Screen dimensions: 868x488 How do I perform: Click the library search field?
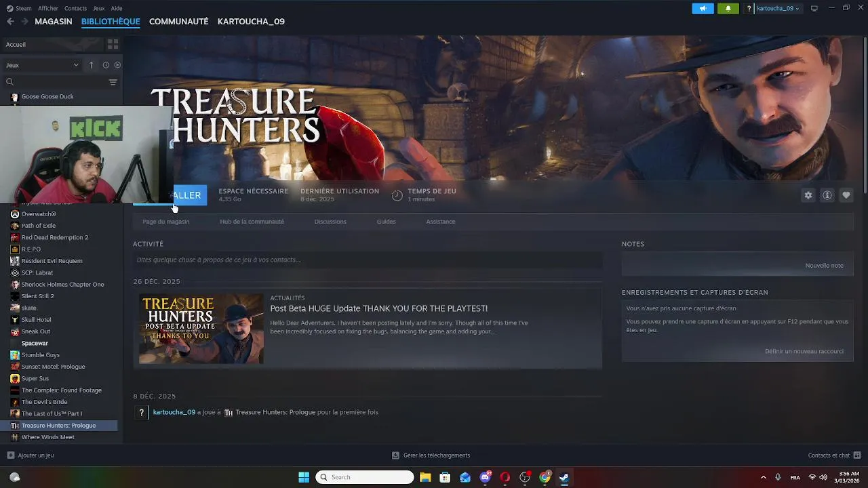tap(54, 82)
